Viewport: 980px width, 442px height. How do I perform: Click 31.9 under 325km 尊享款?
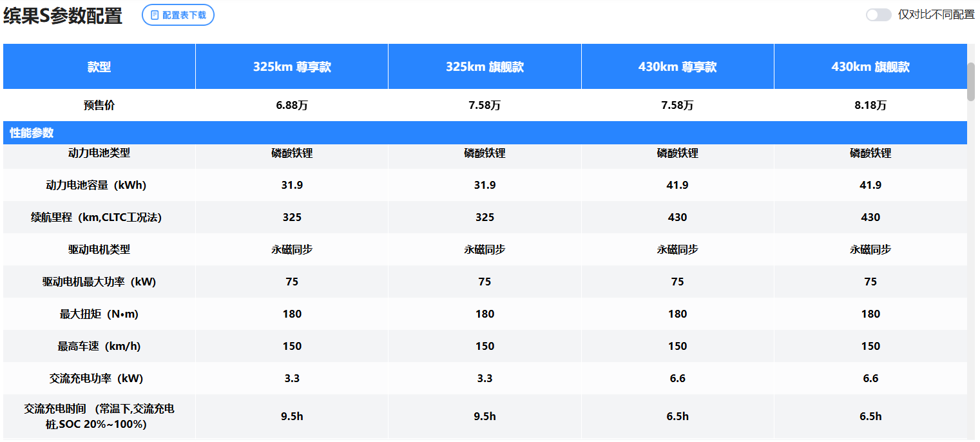[292, 185]
